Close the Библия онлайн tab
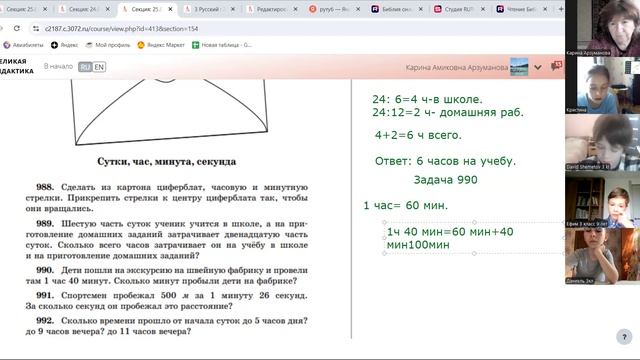The width and height of the screenshot is (640, 360). (420, 9)
